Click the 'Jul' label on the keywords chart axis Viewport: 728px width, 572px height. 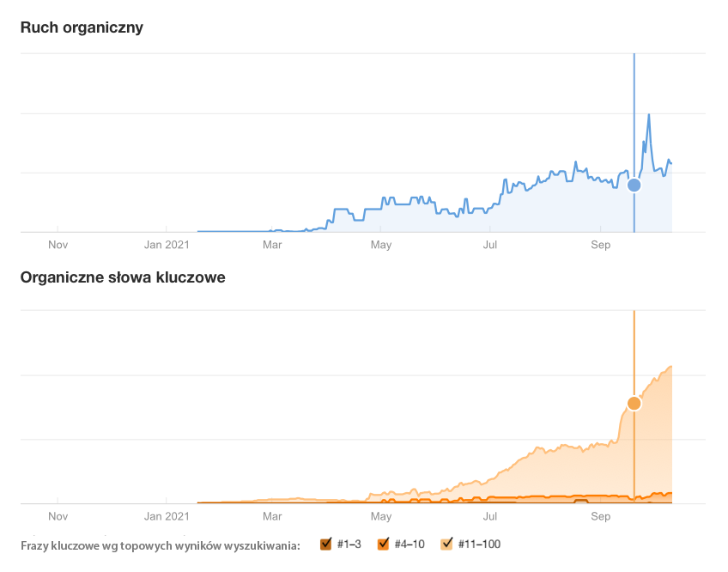[x=490, y=517]
